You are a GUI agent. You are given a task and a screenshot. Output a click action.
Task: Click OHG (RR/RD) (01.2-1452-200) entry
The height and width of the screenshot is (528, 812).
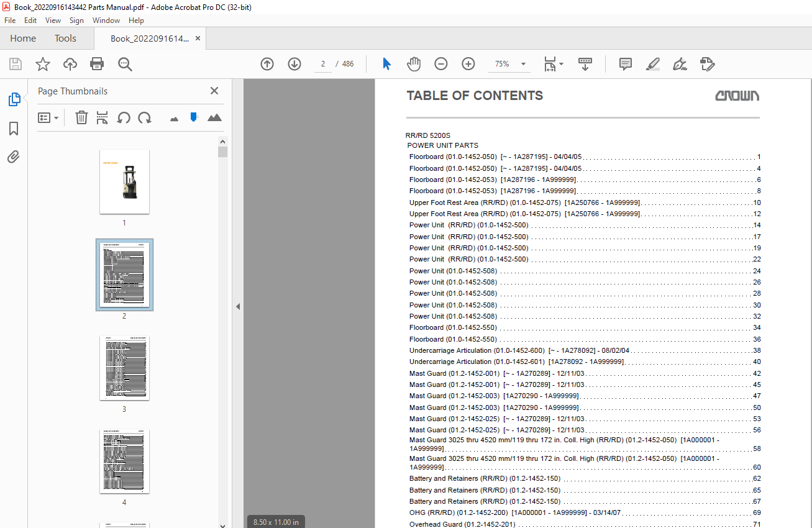[x=585, y=512]
